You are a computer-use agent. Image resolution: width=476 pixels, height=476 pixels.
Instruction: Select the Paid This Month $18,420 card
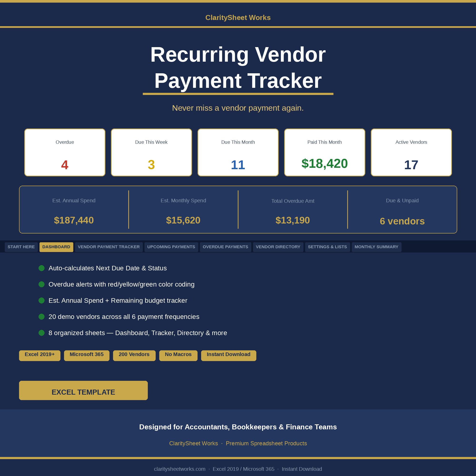pos(325,152)
